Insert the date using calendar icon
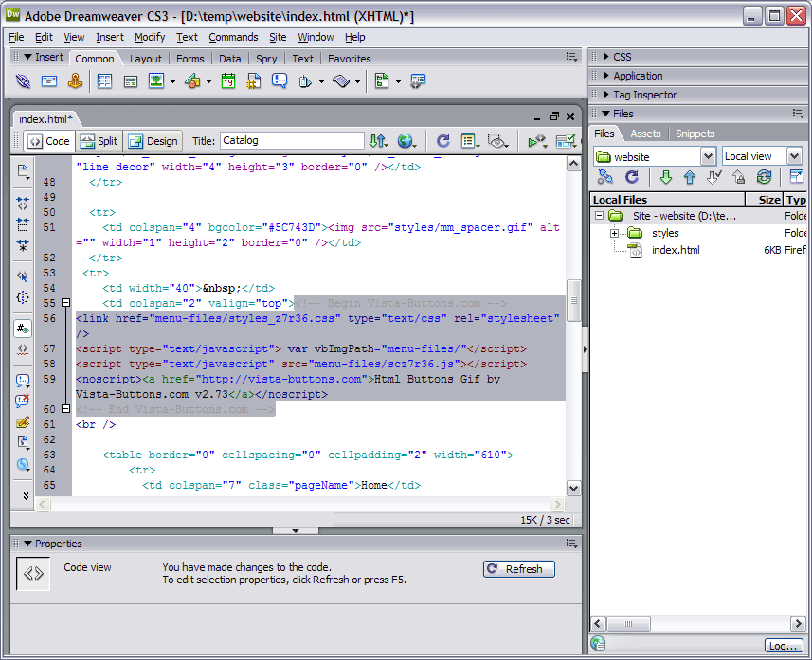This screenshot has width=812, height=660. pyautogui.click(x=227, y=81)
